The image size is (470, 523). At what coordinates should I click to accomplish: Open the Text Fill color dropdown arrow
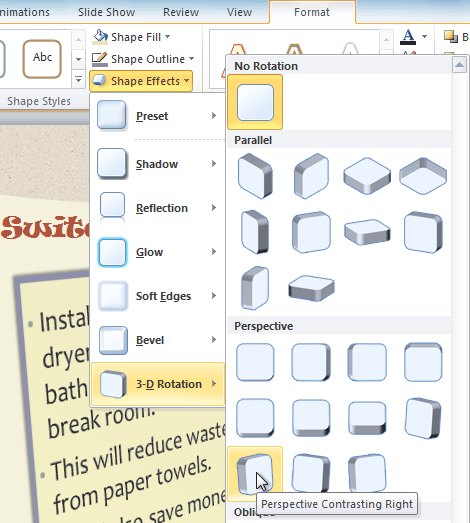click(x=424, y=36)
